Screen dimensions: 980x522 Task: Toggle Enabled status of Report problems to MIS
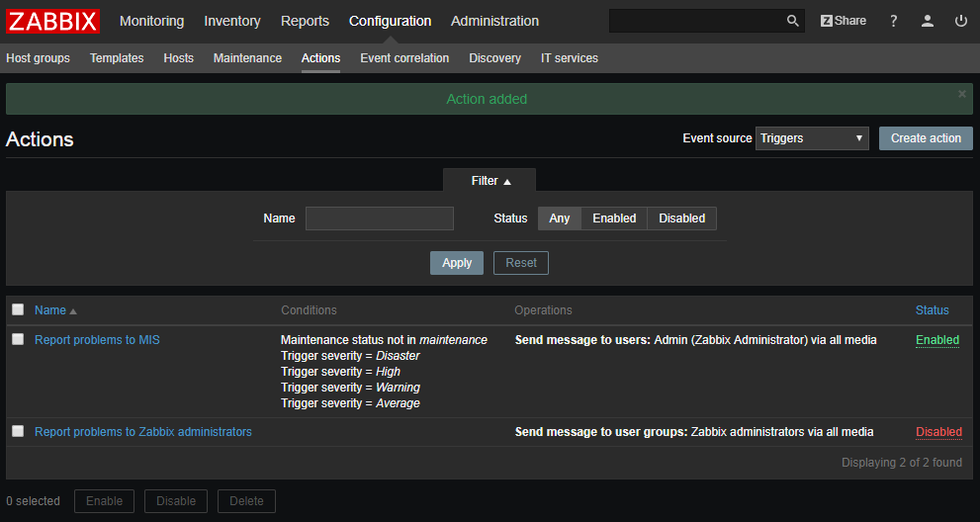point(936,339)
